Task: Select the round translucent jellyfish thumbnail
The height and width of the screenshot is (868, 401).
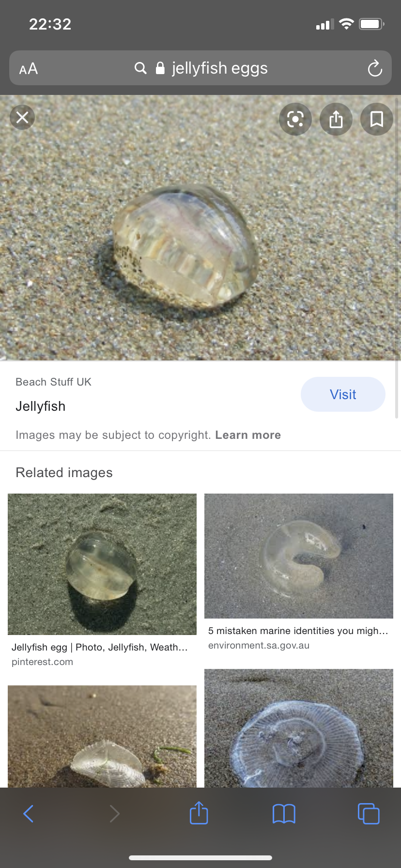Action: pos(299,728)
